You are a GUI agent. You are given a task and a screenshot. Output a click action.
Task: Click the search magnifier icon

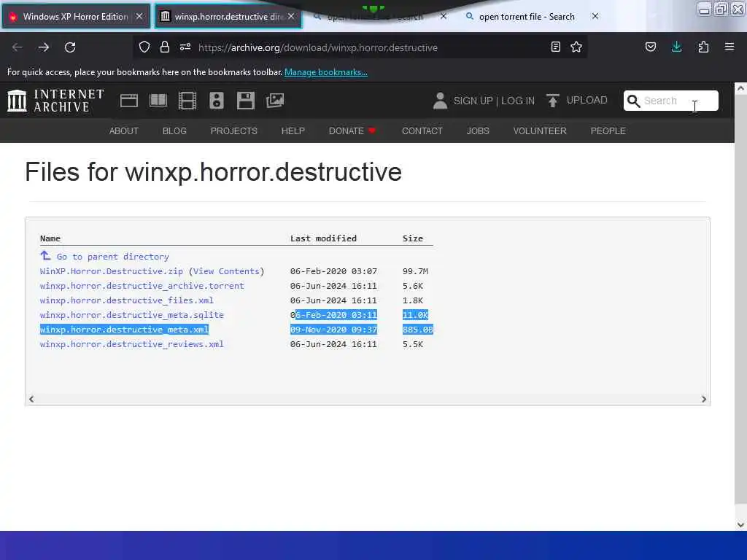coord(633,101)
